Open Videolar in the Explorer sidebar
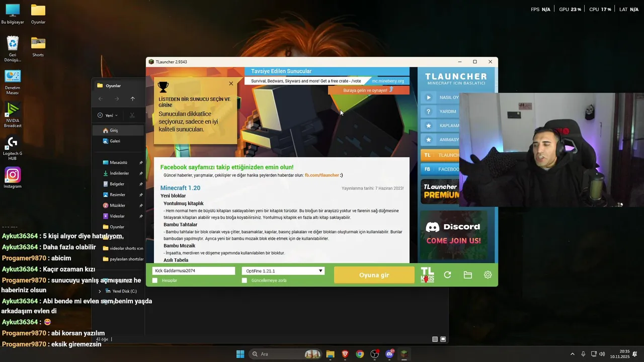Screen dimensions: 644x362 pyautogui.click(x=117, y=216)
